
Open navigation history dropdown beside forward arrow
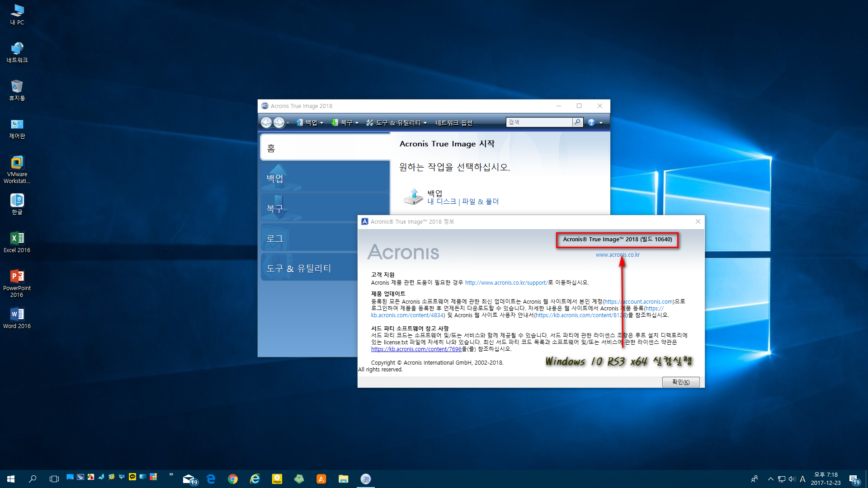[x=288, y=123]
